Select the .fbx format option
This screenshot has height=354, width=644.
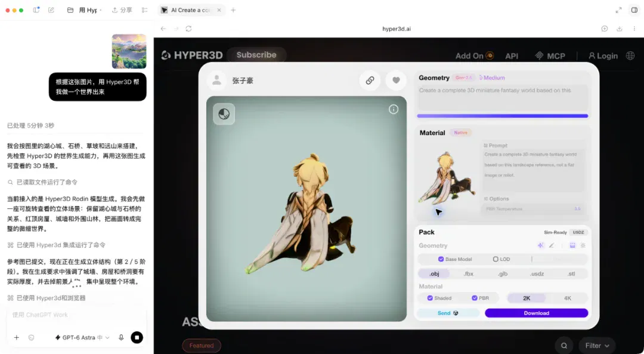click(x=468, y=273)
